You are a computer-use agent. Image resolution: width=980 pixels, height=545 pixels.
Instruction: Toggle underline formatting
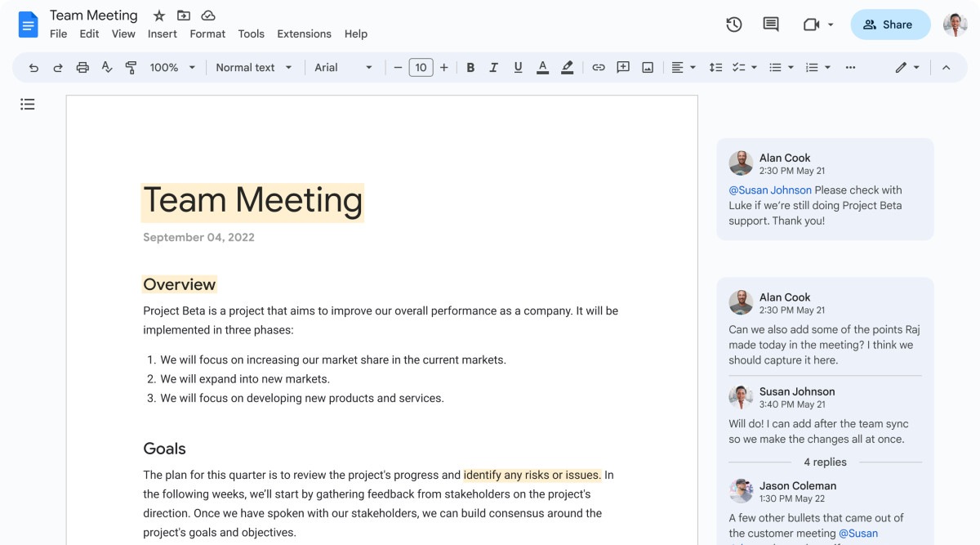click(x=518, y=67)
